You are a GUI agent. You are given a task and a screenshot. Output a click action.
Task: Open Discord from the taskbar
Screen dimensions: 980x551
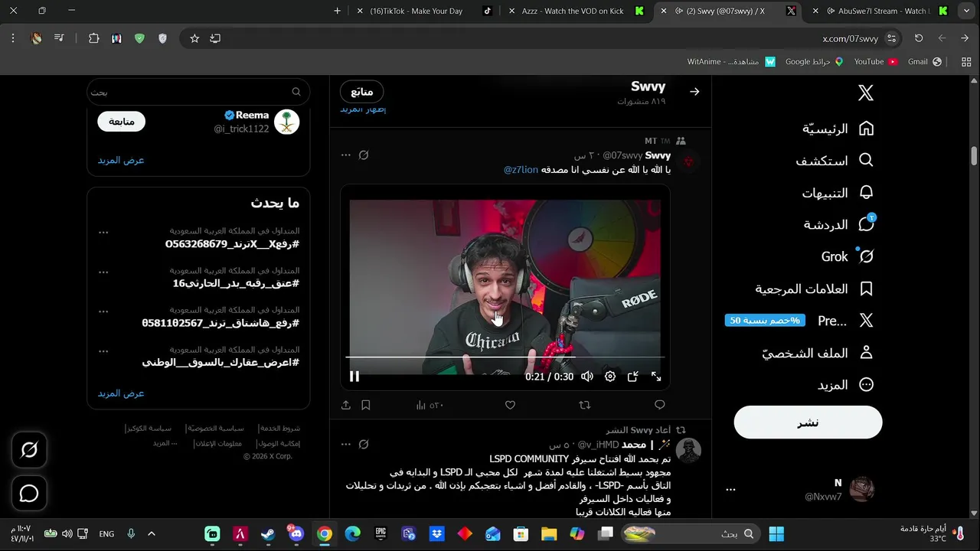pyautogui.click(x=296, y=534)
